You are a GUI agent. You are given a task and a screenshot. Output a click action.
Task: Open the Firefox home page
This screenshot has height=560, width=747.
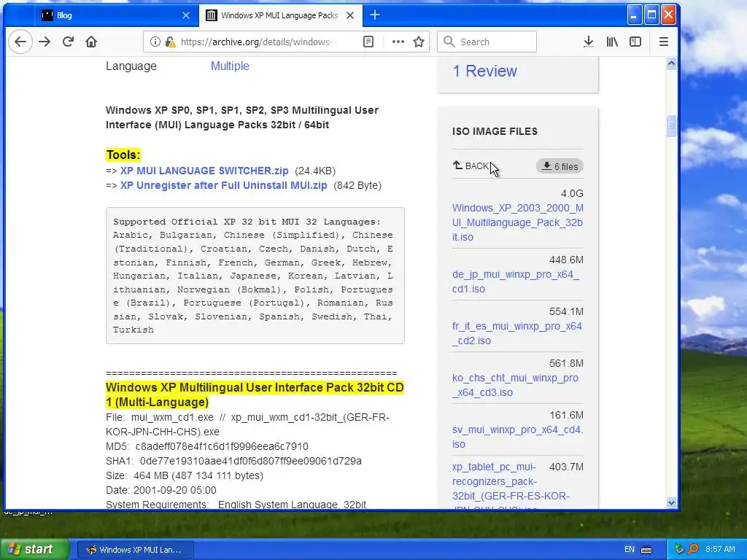(x=91, y=42)
